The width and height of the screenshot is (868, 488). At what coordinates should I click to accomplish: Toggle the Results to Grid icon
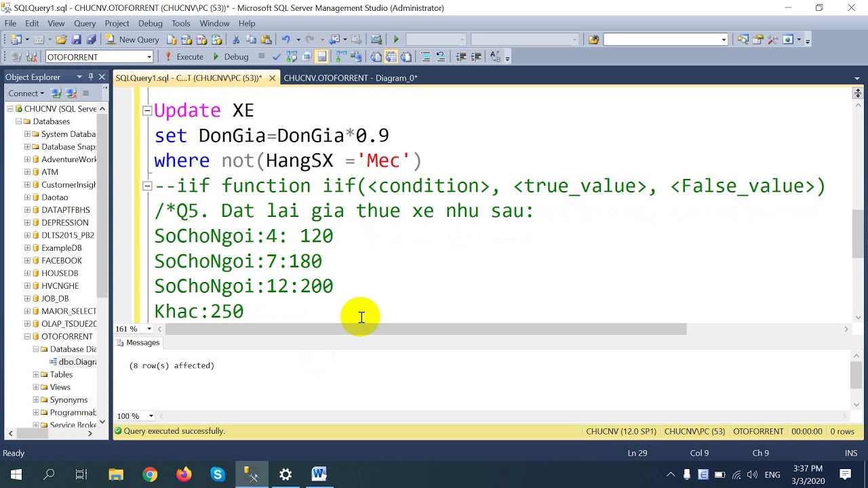click(392, 57)
